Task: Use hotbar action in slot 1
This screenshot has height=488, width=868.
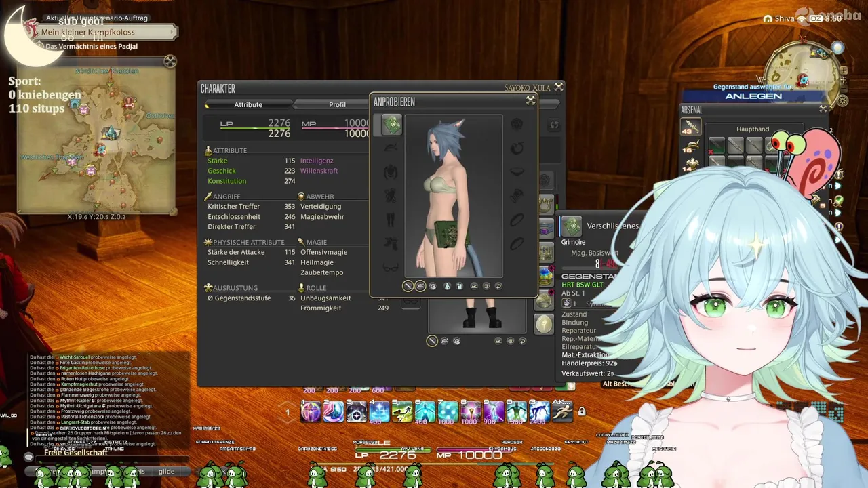Action: (x=311, y=411)
